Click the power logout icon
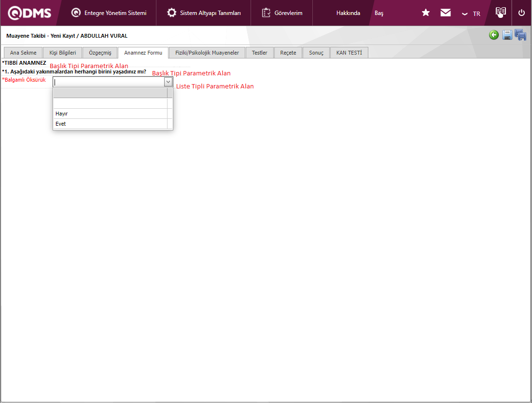 point(521,13)
